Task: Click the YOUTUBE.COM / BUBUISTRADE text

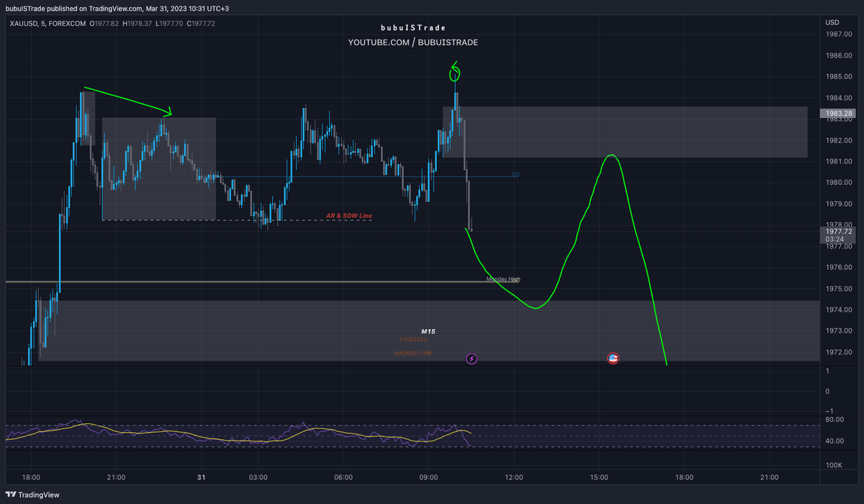Action: coord(413,42)
